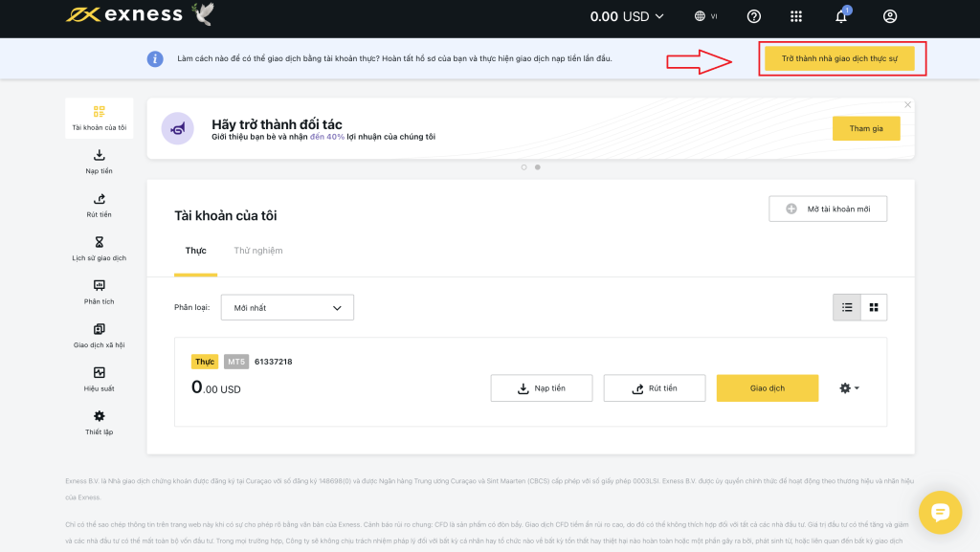980x552 pixels.
Task: Switch to the 'Thử nghiệm' tab
Action: pos(258,251)
